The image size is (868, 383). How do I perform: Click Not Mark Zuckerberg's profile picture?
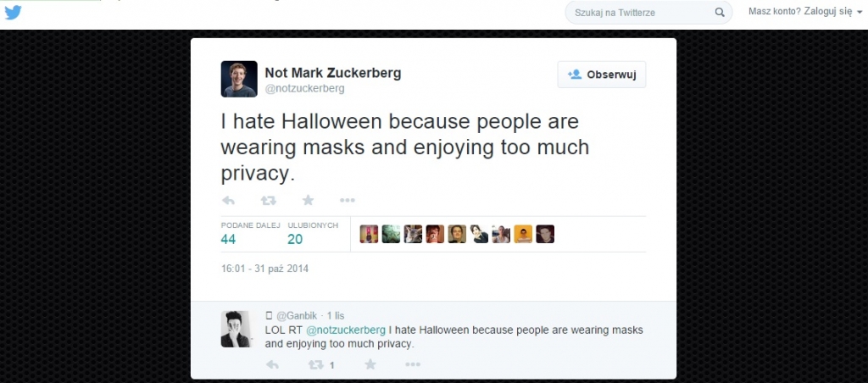click(239, 79)
